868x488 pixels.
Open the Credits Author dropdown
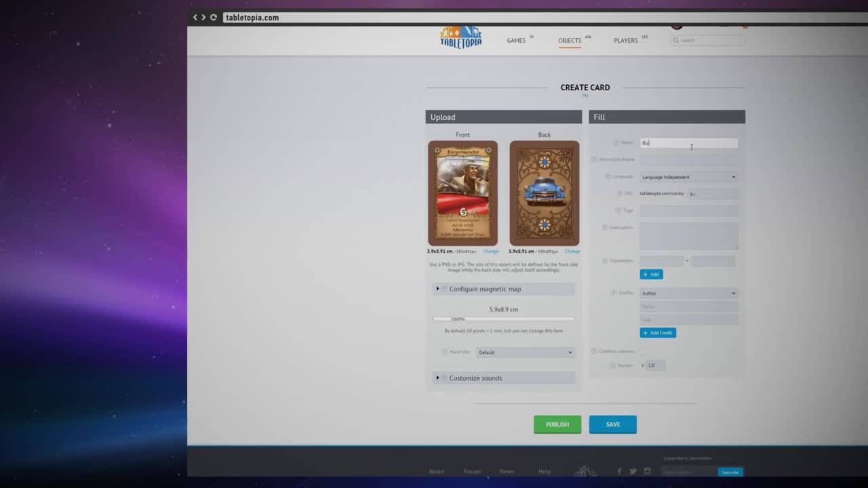pyautogui.click(x=688, y=293)
